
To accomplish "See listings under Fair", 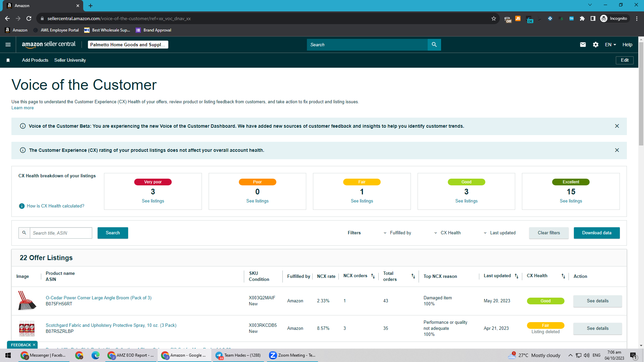I will 362,201.
